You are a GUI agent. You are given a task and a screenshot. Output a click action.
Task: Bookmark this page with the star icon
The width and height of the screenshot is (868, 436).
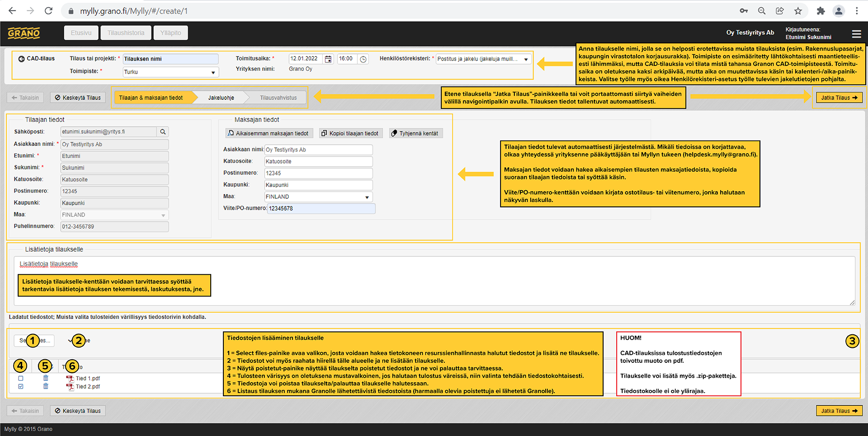798,11
